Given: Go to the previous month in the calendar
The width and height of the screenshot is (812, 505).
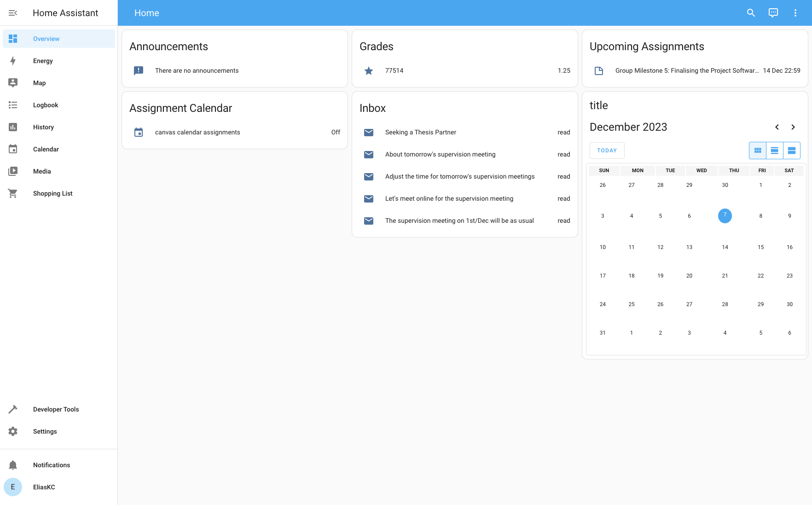Looking at the screenshot, I should tap(777, 127).
